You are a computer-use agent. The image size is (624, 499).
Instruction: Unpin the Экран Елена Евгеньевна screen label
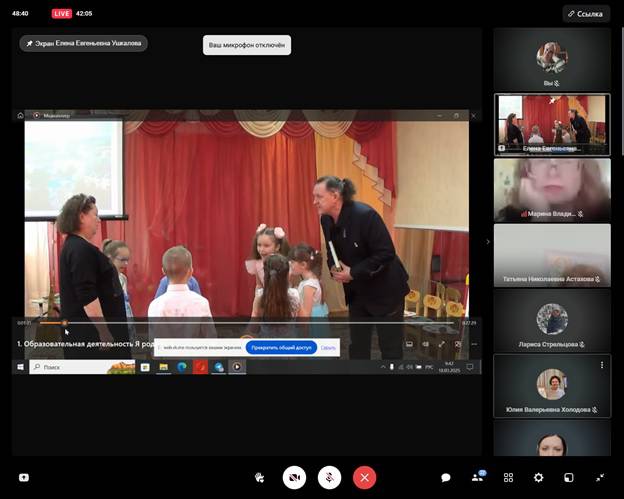pyautogui.click(x=84, y=43)
